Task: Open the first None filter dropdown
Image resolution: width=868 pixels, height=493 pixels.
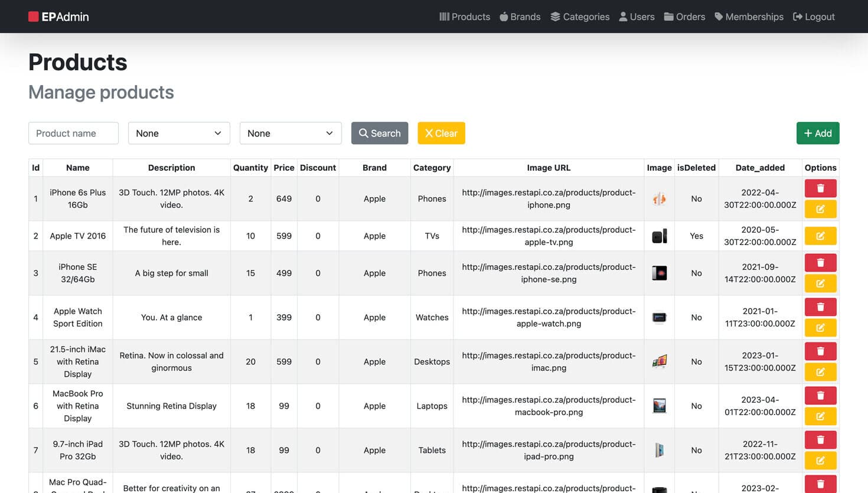Action: [179, 133]
